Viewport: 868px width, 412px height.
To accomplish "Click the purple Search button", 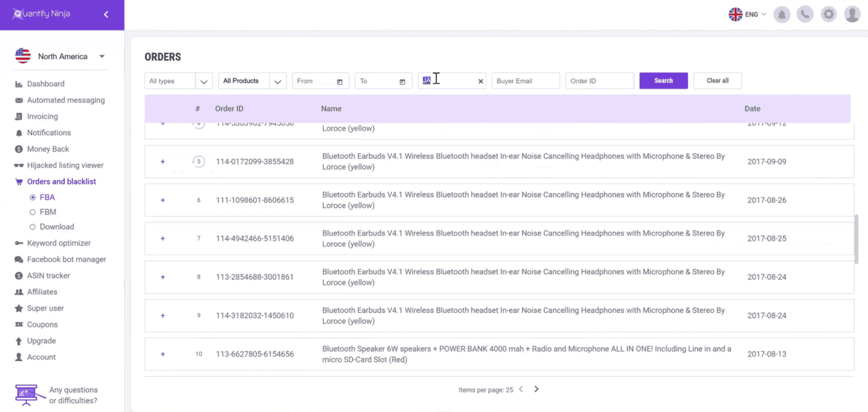I will coord(663,81).
